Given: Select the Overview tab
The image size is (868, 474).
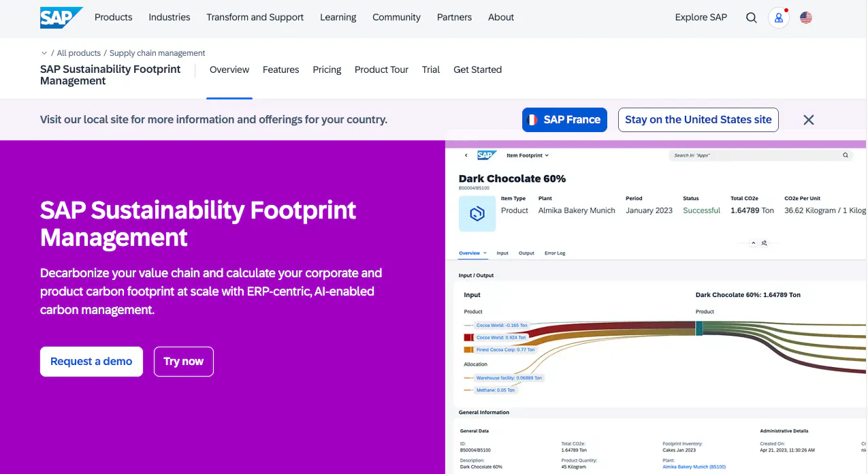Looking at the screenshot, I should click(229, 69).
